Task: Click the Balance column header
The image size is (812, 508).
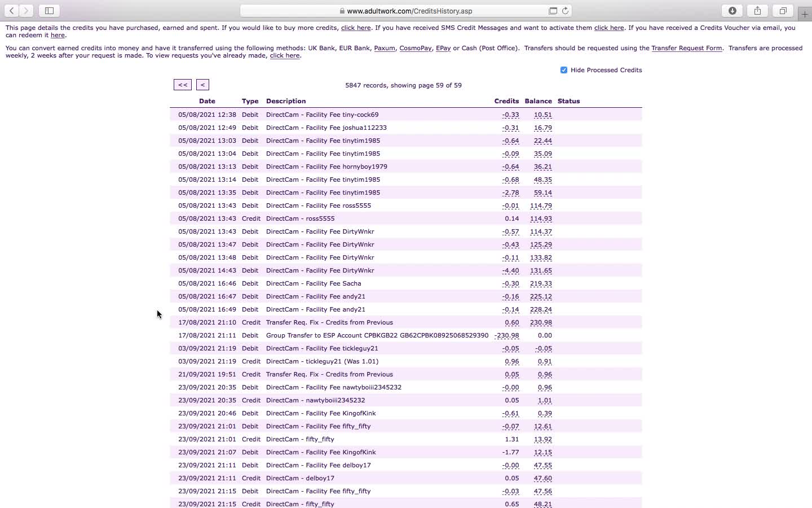Action: 538,101
